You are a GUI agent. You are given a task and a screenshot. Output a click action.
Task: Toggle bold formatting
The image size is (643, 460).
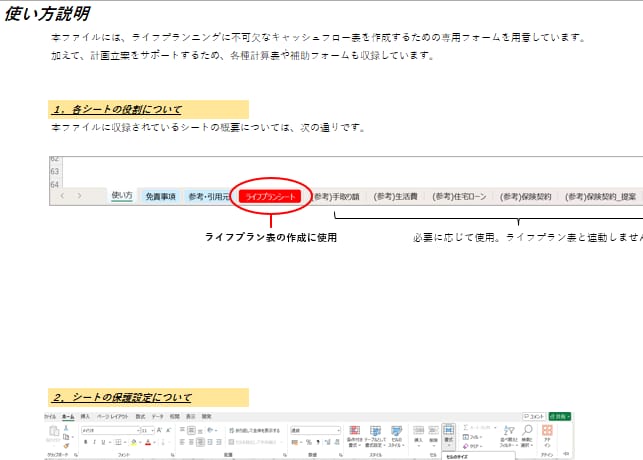click(86, 442)
